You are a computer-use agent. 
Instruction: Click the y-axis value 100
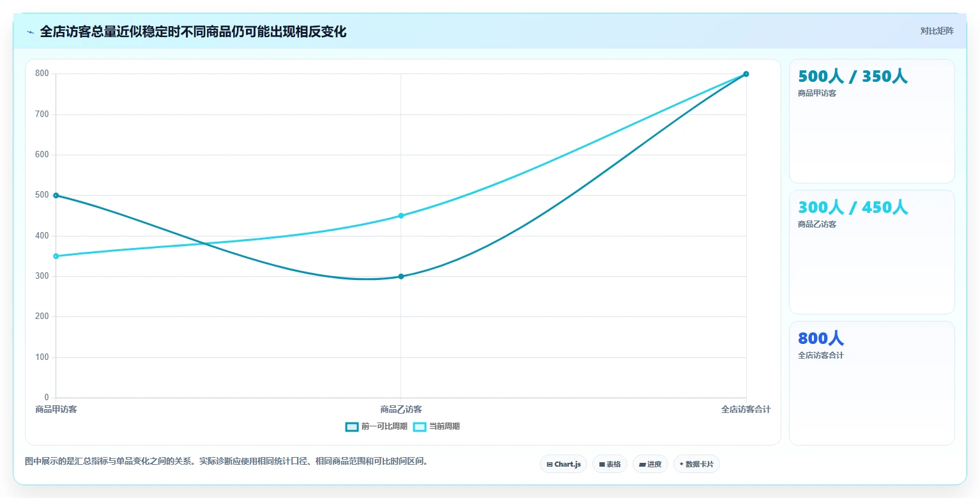tap(42, 357)
